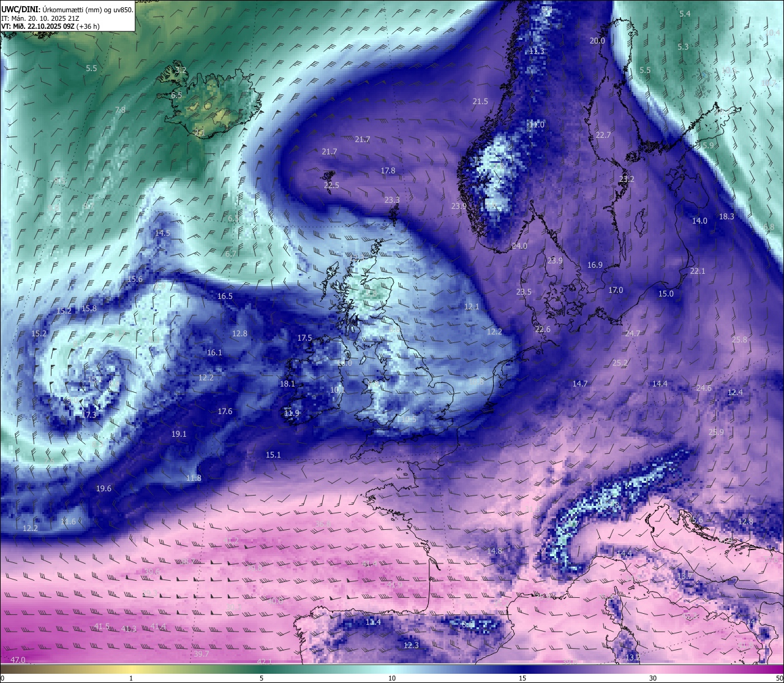Click the map value 23.5
This screenshot has height=683, width=784.
(x=524, y=292)
